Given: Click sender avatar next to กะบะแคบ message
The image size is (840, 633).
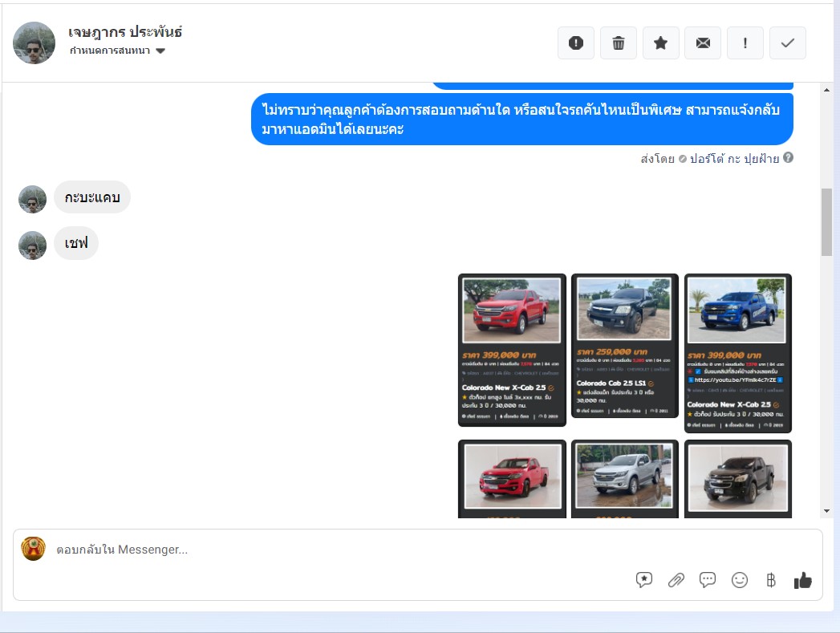Looking at the screenshot, I should [x=32, y=199].
